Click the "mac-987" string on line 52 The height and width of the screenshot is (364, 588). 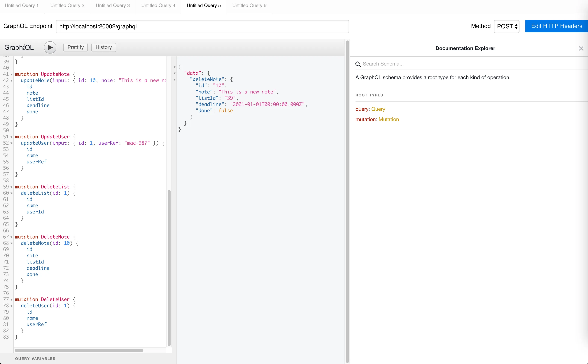137,143
